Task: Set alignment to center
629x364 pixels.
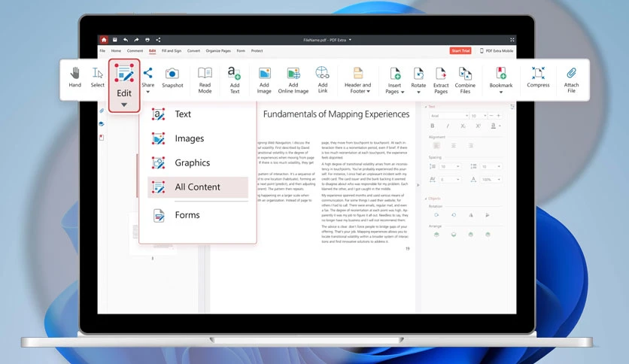Action: (x=453, y=145)
